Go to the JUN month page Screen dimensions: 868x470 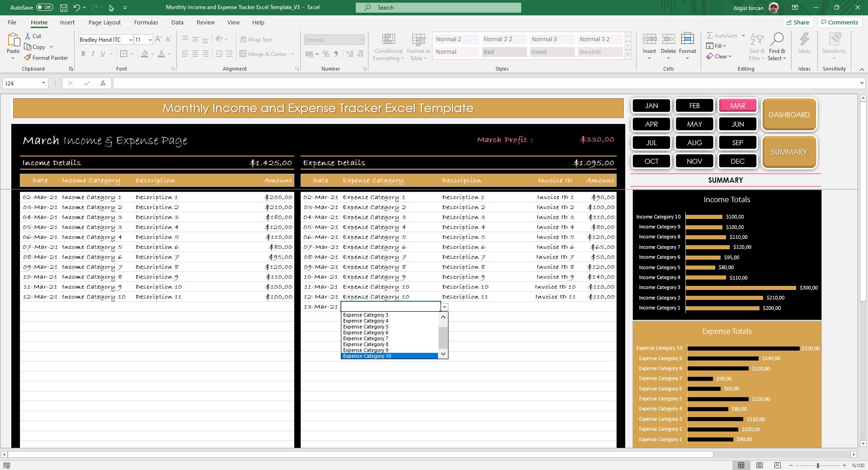(x=737, y=124)
